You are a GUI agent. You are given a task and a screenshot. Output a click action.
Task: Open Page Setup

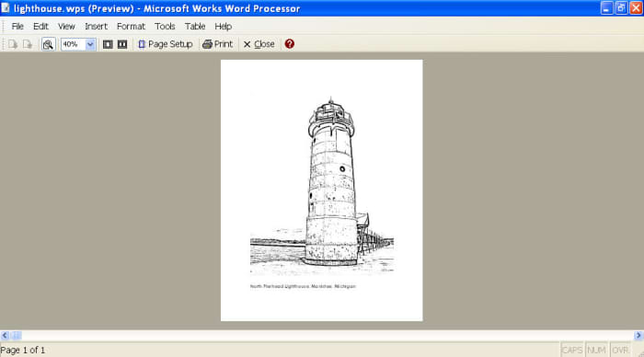click(166, 44)
